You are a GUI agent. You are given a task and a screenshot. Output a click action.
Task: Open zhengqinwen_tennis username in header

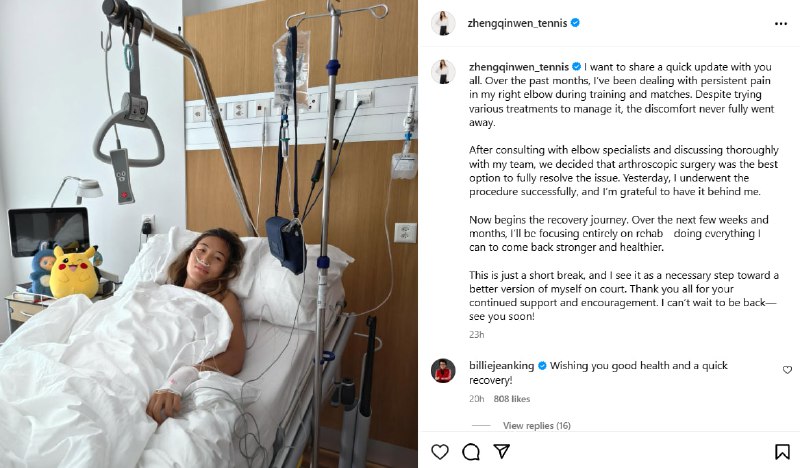point(517,23)
